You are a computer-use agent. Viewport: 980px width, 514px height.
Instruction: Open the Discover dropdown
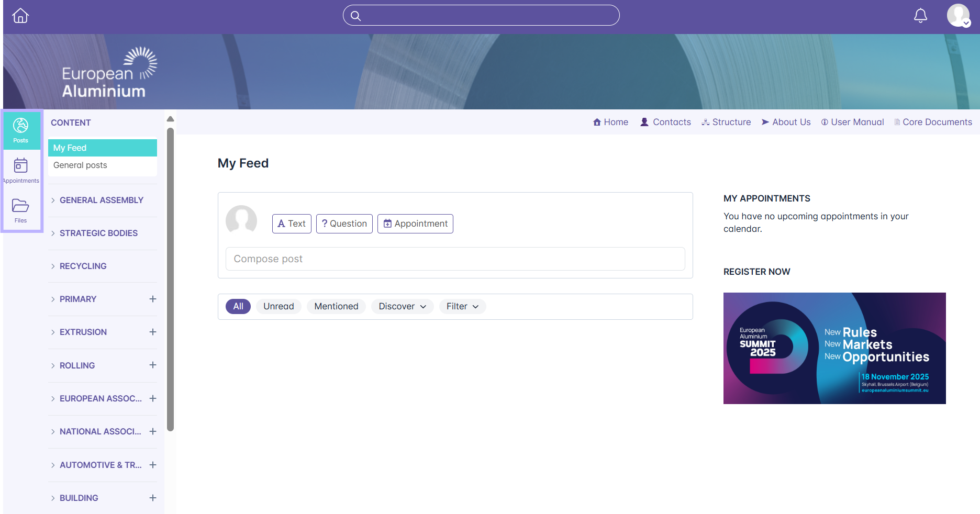[x=402, y=306]
